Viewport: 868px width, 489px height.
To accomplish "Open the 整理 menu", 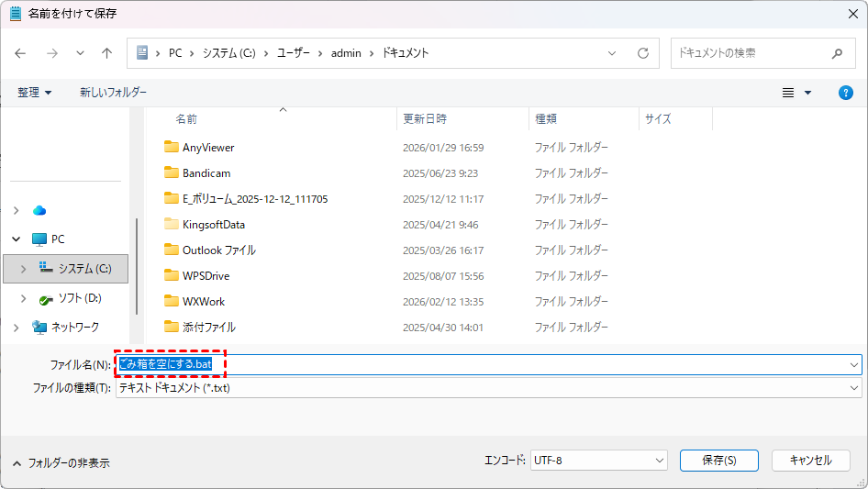I will click(35, 93).
